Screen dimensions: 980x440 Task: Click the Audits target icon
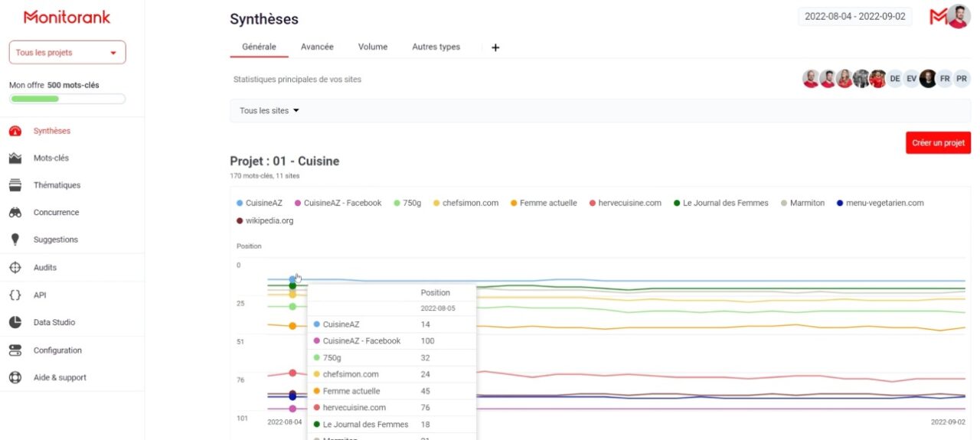[15, 268]
